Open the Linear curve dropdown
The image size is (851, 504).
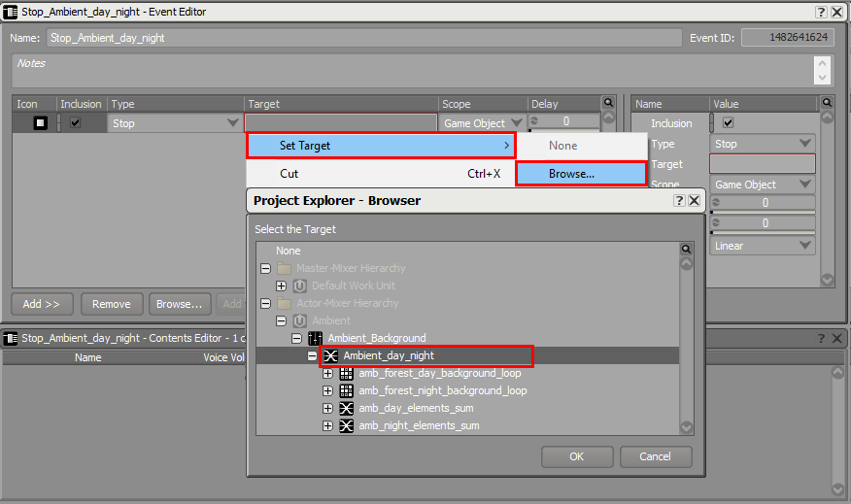coord(763,246)
